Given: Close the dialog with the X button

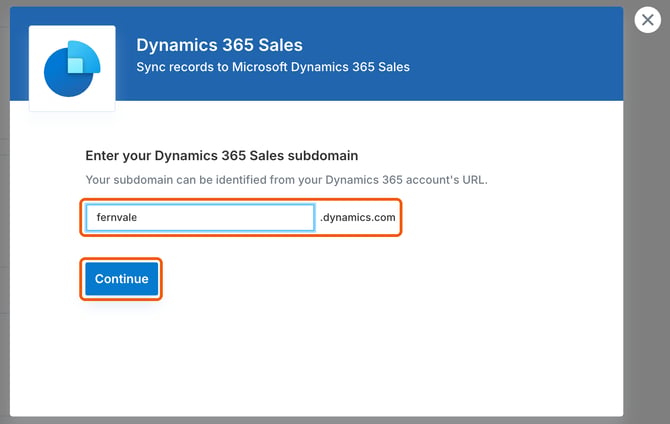Looking at the screenshot, I should point(647,20).
